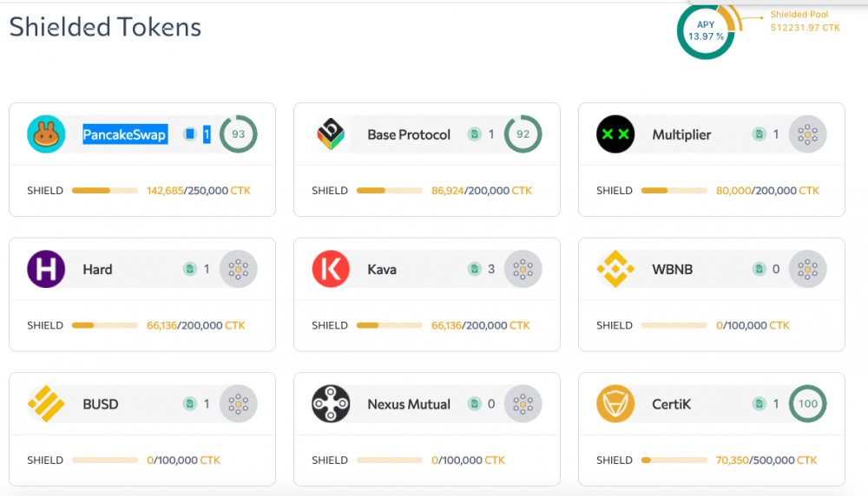Viewport: 868px width, 496px height.
Task: Open the Nexus Mutual token name
Action: point(409,404)
